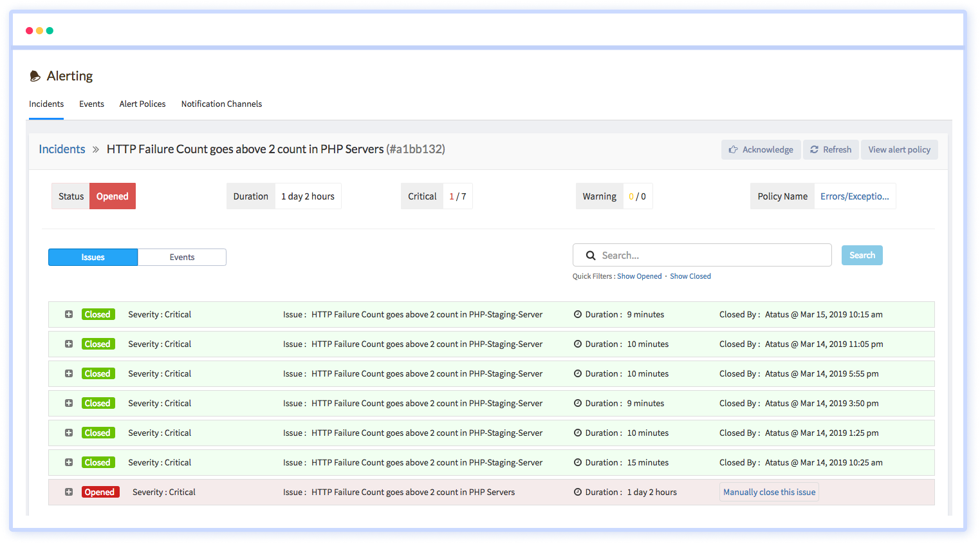The image size is (980, 544).
Task: Click the thumbs-up icon on Acknowledge
Action: tap(734, 149)
